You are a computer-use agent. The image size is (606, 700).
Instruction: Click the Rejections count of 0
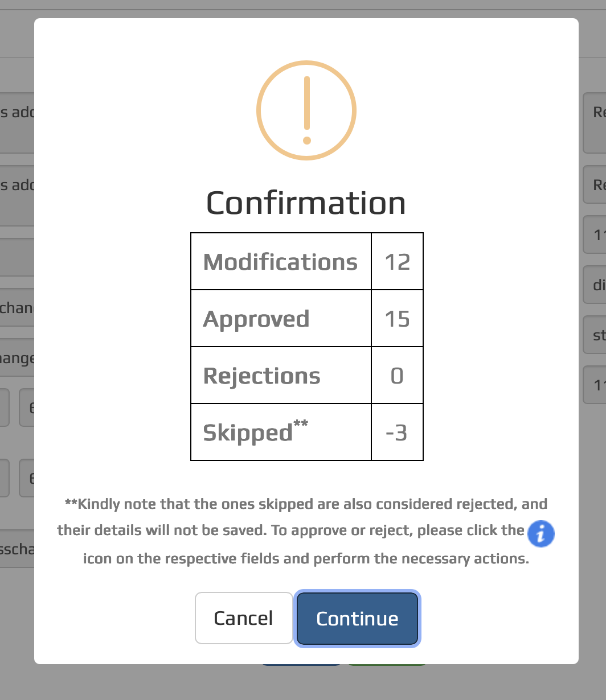tap(397, 376)
